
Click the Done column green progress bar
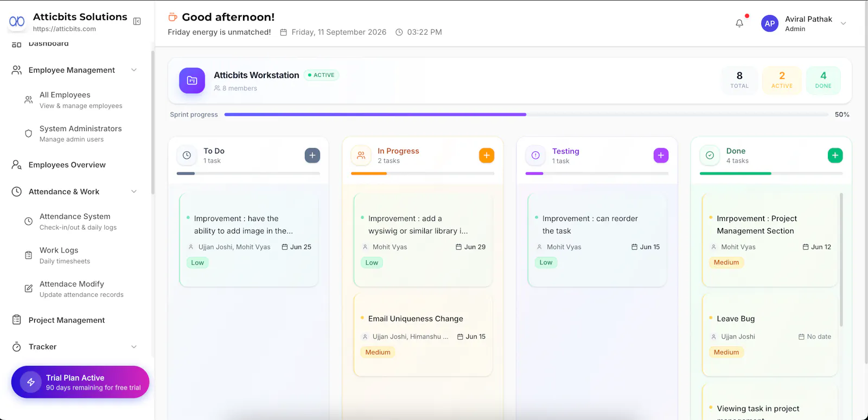click(736, 173)
